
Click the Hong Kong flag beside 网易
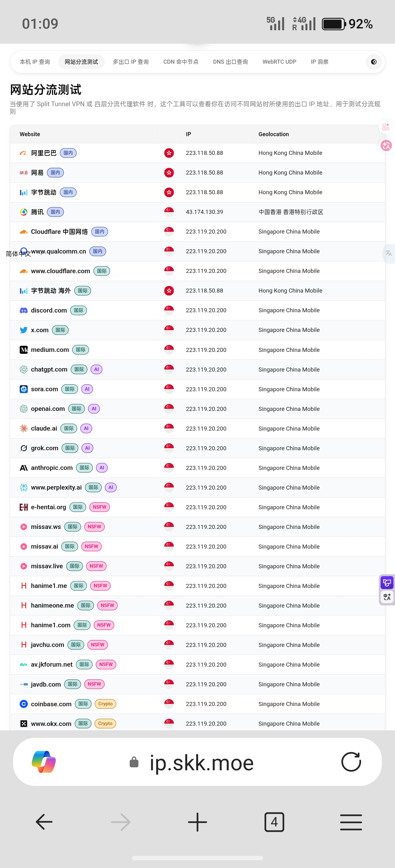pyautogui.click(x=169, y=173)
